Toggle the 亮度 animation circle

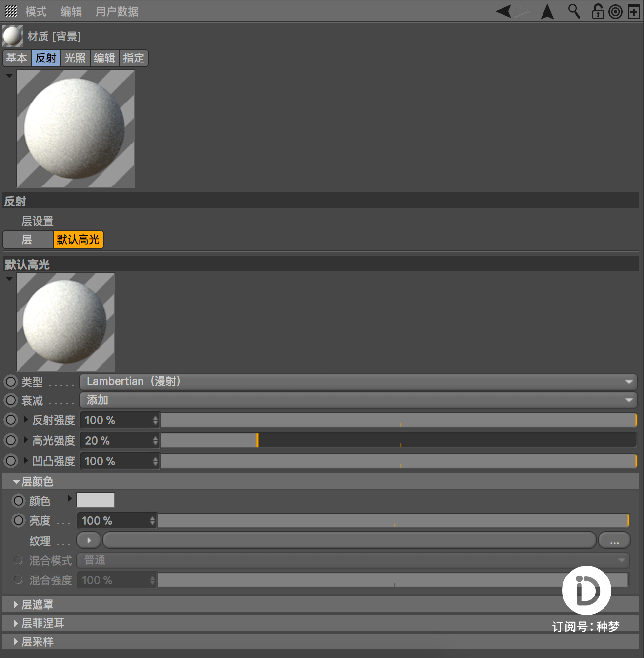19,520
